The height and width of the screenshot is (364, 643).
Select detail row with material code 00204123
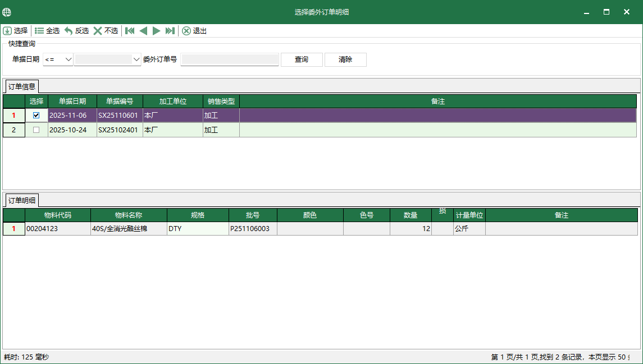(x=57, y=229)
